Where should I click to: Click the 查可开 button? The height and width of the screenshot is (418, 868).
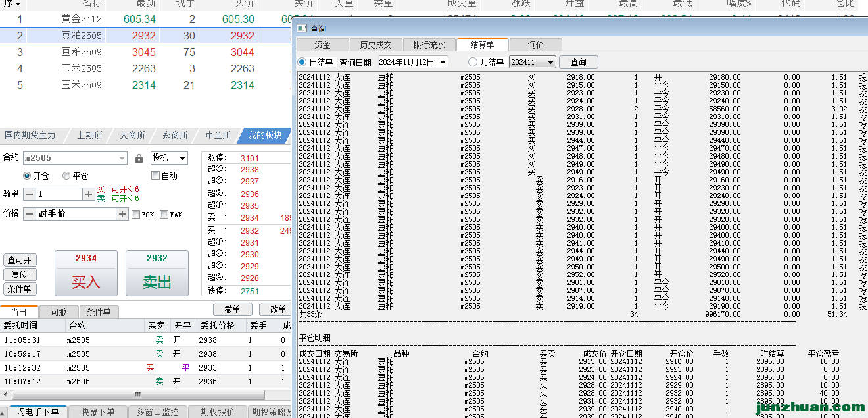click(x=20, y=260)
